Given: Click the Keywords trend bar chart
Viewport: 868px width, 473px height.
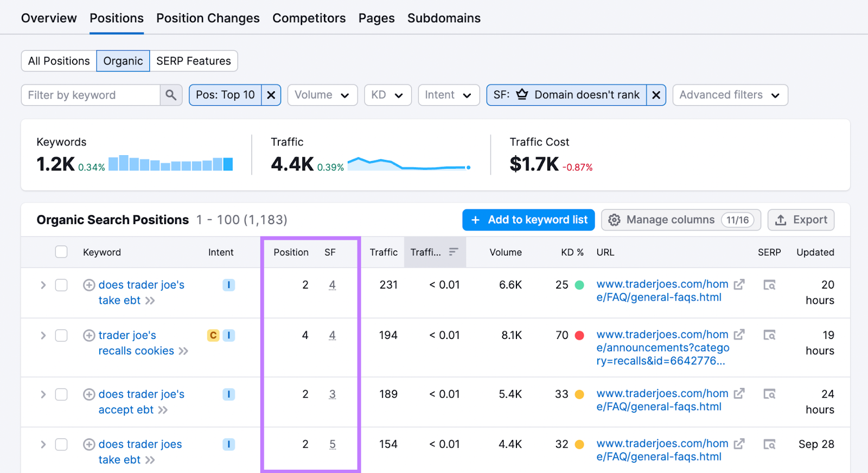Looking at the screenshot, I should 170,163.
